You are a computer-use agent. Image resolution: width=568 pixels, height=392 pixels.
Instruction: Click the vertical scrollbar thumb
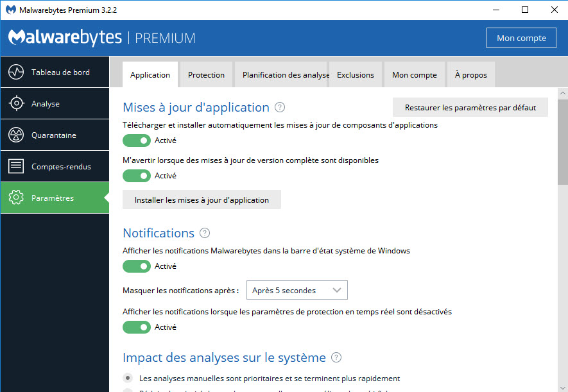pos(563,142)
